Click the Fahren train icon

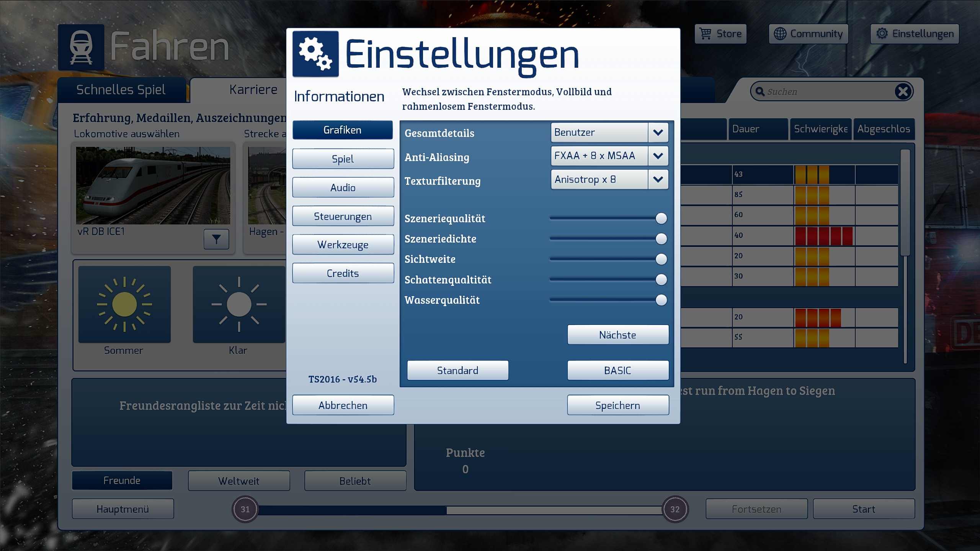(81, 47)
